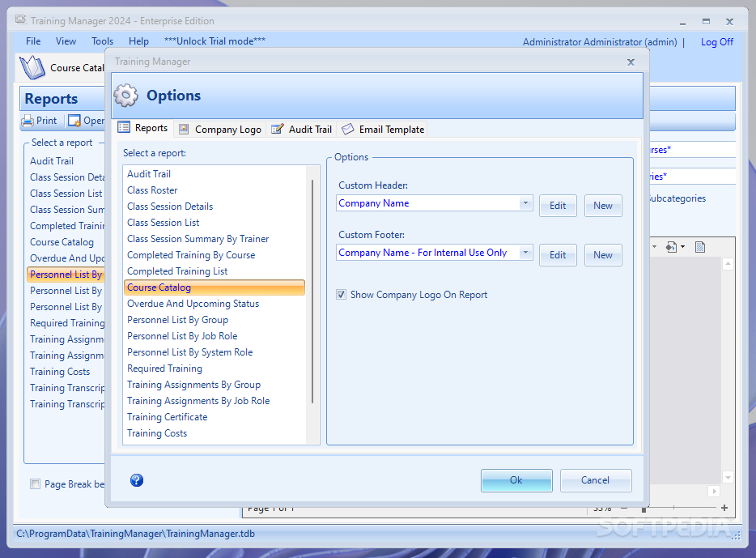Click the blue help question mark icon
This screenshot has width=756, height=558.
point(137,480)
